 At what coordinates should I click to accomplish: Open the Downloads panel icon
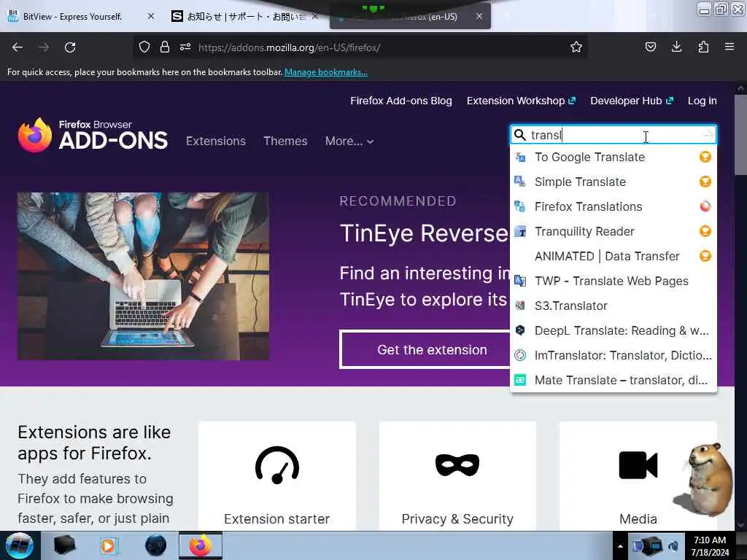676,47
